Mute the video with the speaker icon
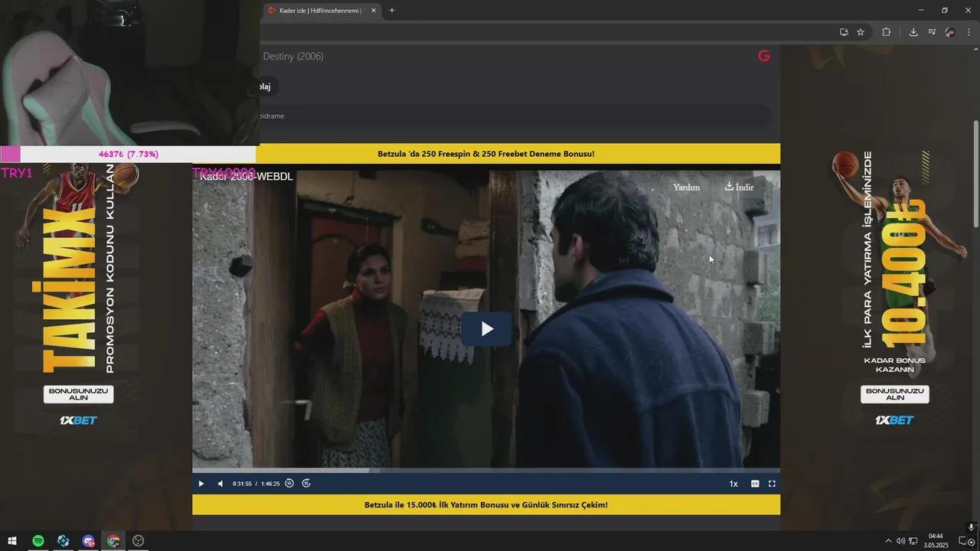 pos(220,484)
